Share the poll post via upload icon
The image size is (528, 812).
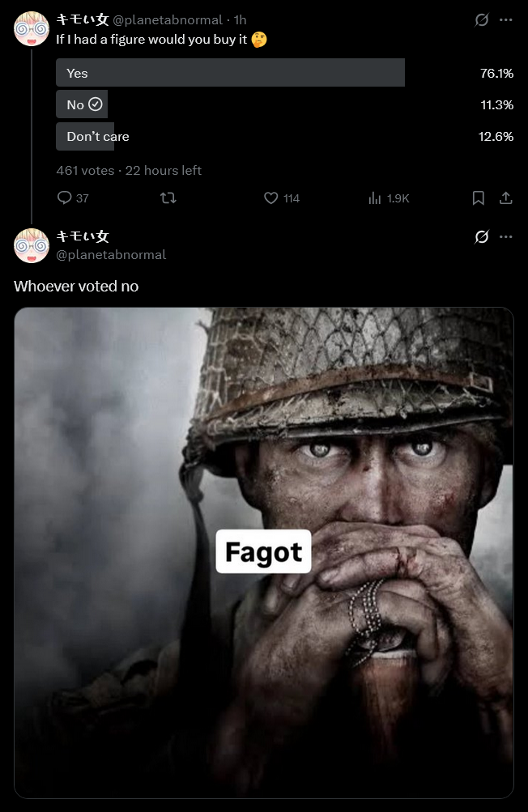[505, 198]
